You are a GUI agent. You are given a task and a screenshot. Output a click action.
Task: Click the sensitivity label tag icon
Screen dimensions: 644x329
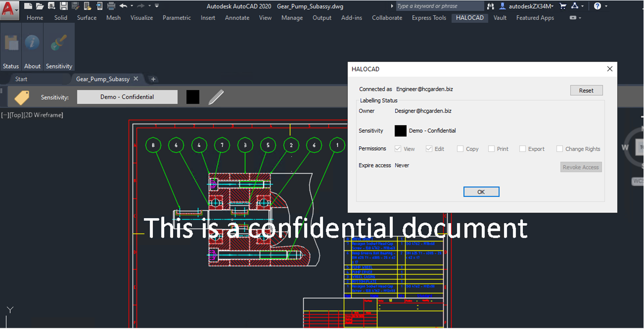coord(22,97)
